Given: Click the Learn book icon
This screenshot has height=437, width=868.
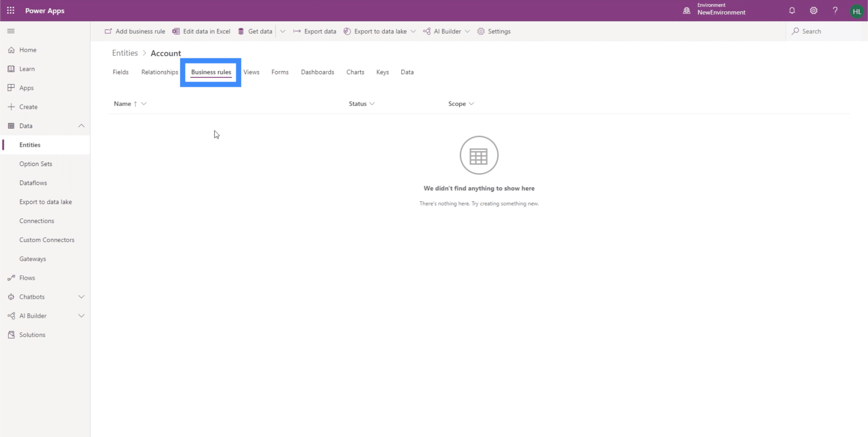Looking at the screenshot, I should point(11,69).
